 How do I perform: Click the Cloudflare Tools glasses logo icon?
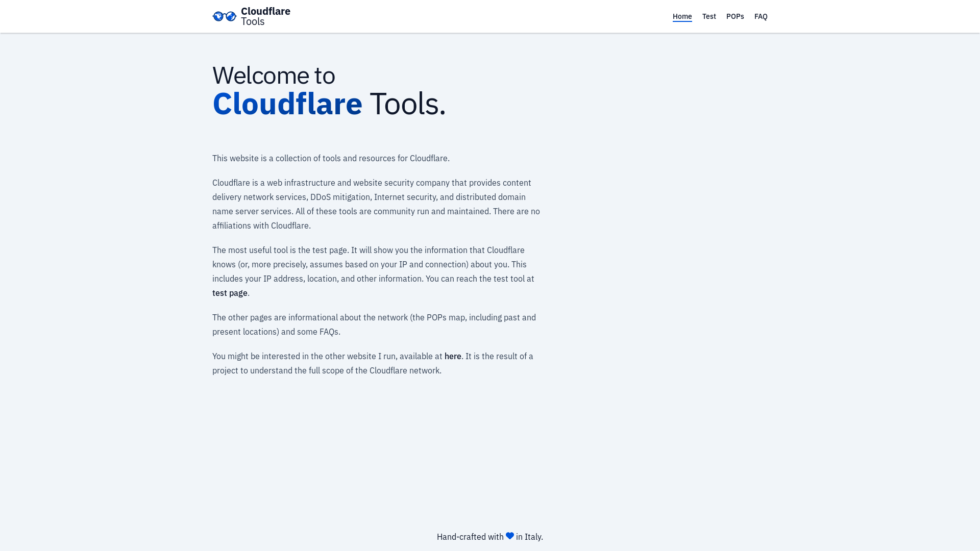pos(225,16)
